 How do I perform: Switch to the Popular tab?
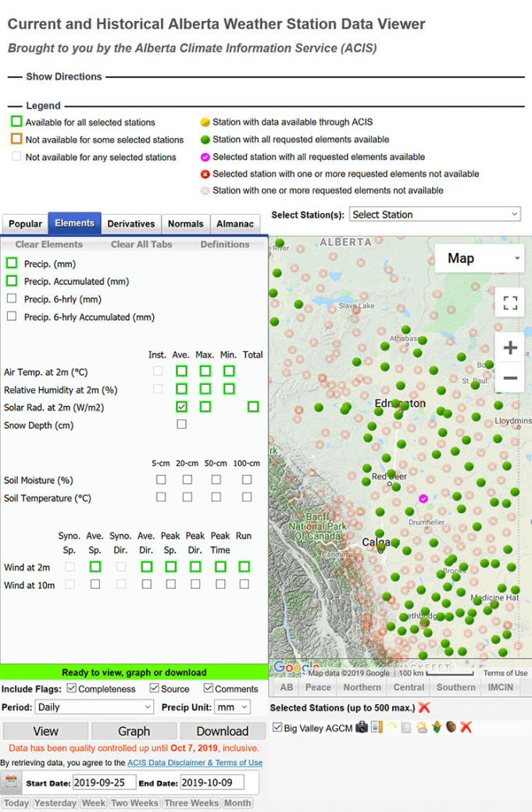(25, 224)
